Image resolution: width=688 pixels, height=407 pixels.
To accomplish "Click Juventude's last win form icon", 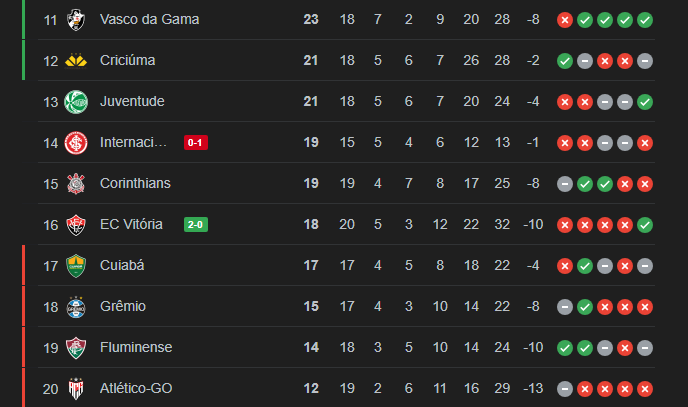I will [x=645, y=102].
